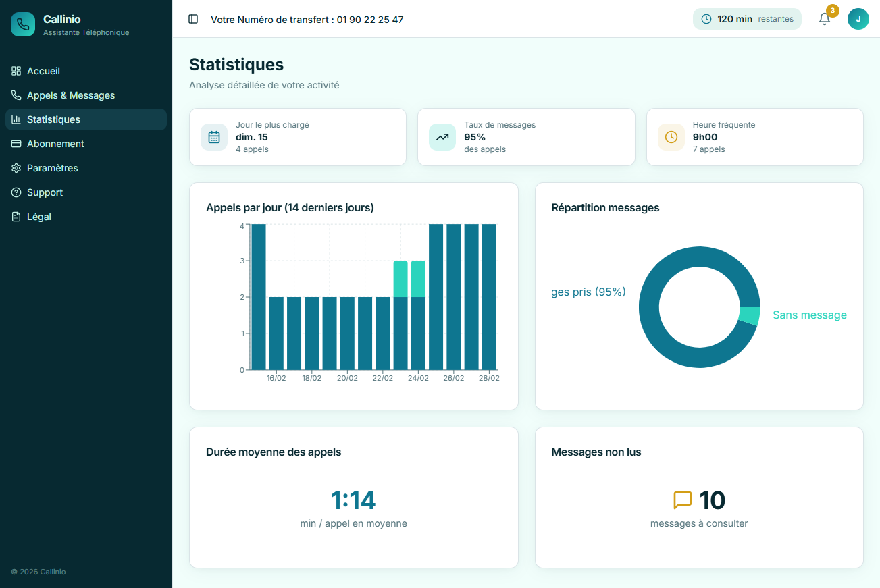
Task: Click the transfer number text in header
Action: pos(307,20)
